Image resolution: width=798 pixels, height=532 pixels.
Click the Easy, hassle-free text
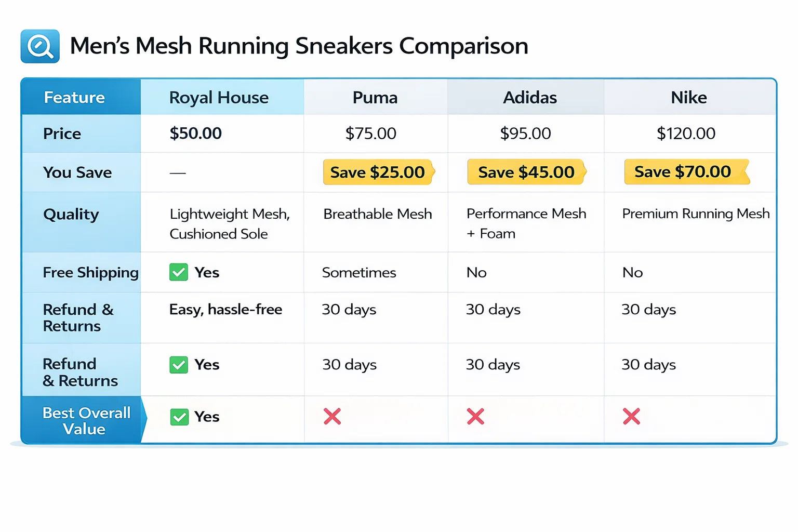(x=225, y=310)
